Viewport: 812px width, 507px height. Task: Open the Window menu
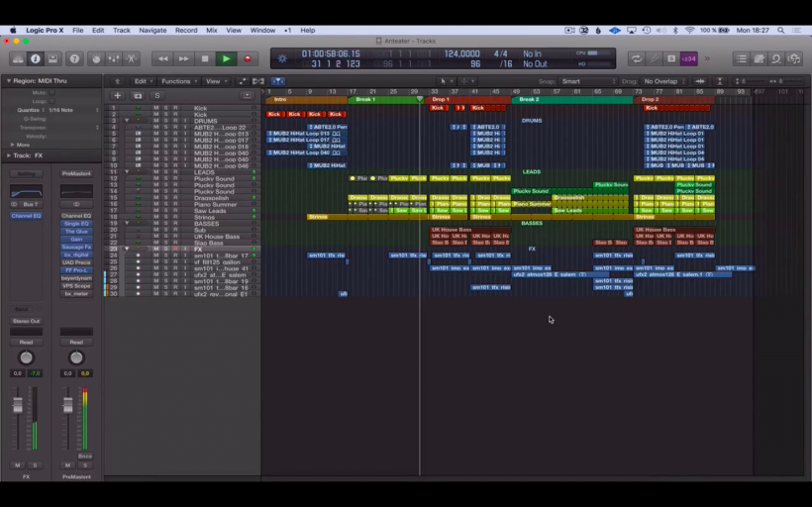[262, 30]
